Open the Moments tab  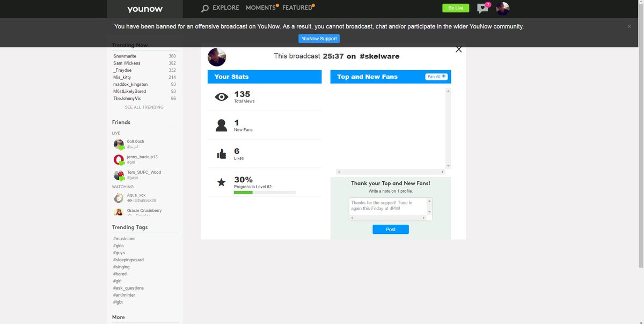260,8
